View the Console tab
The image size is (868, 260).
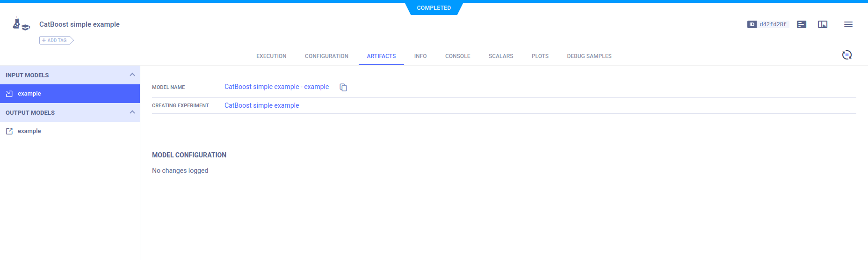point(457,56)
